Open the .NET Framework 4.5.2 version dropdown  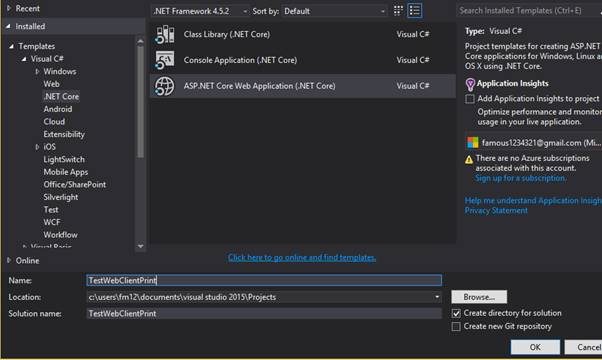[x=200, y=11]
